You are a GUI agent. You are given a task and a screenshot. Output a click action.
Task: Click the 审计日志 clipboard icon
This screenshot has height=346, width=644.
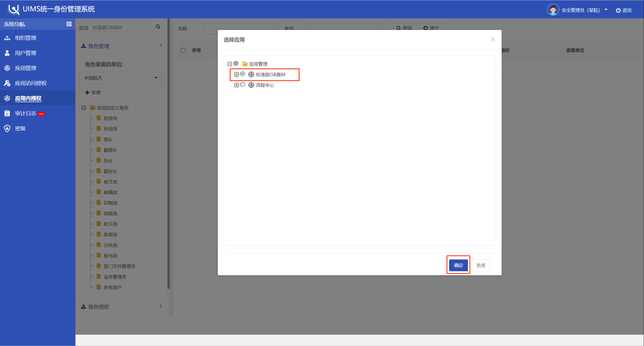pyautogui.click(x=7, y=113)
